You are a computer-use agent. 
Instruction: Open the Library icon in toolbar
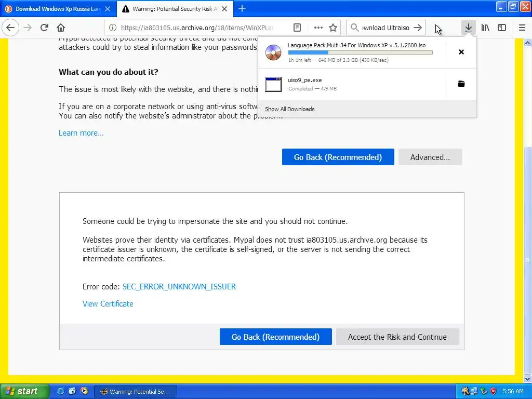coord(485,28)
